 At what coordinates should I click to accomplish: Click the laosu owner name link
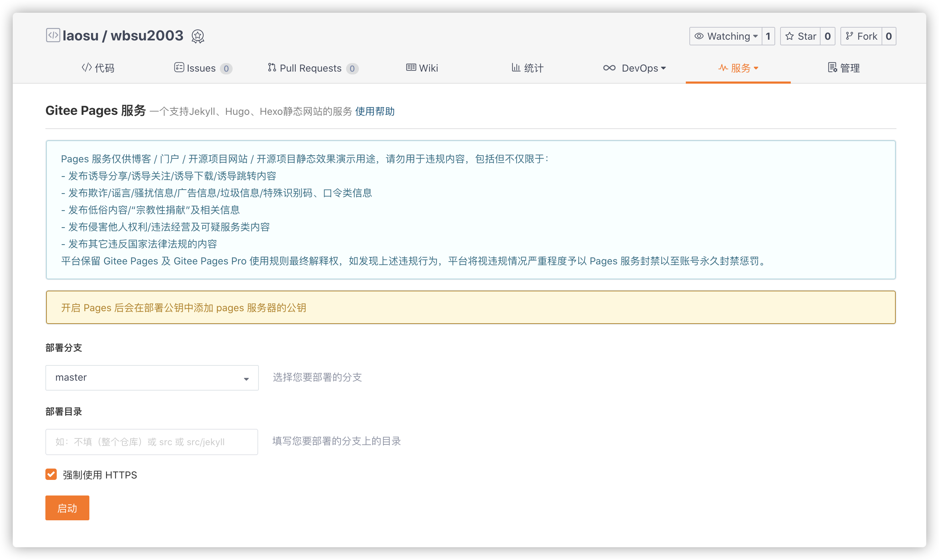pos(80,36)
